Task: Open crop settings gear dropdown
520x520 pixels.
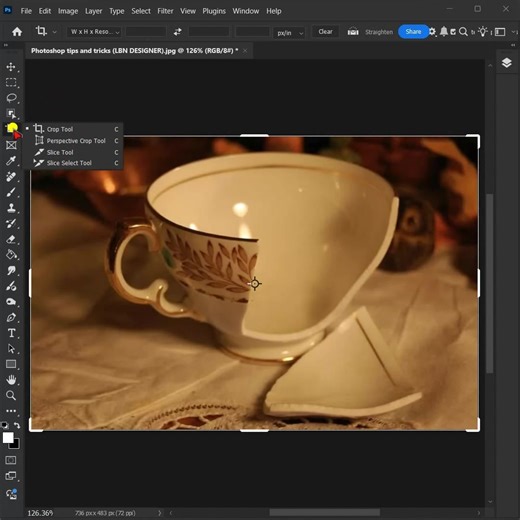Action: pyautogui.click(x=432, y=32)
